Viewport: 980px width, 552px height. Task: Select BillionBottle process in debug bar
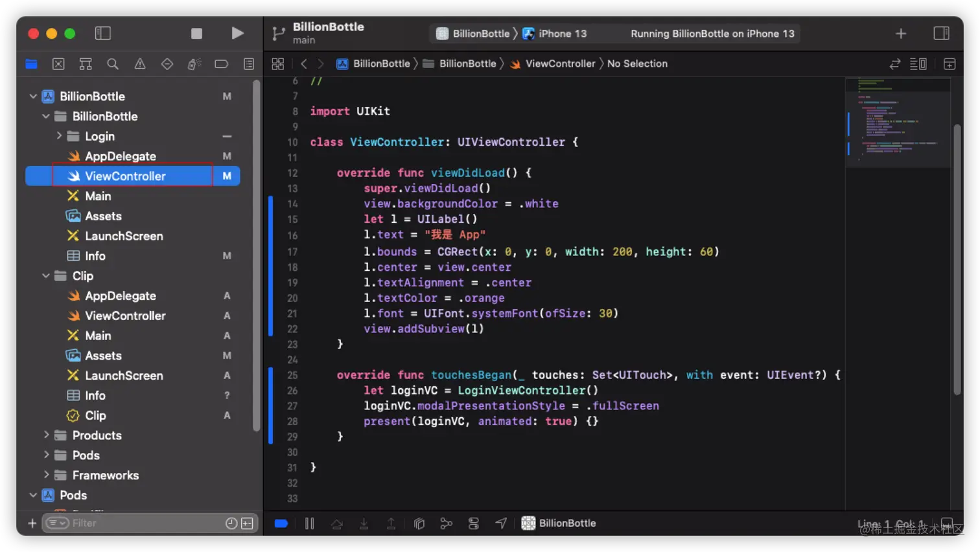559,523
